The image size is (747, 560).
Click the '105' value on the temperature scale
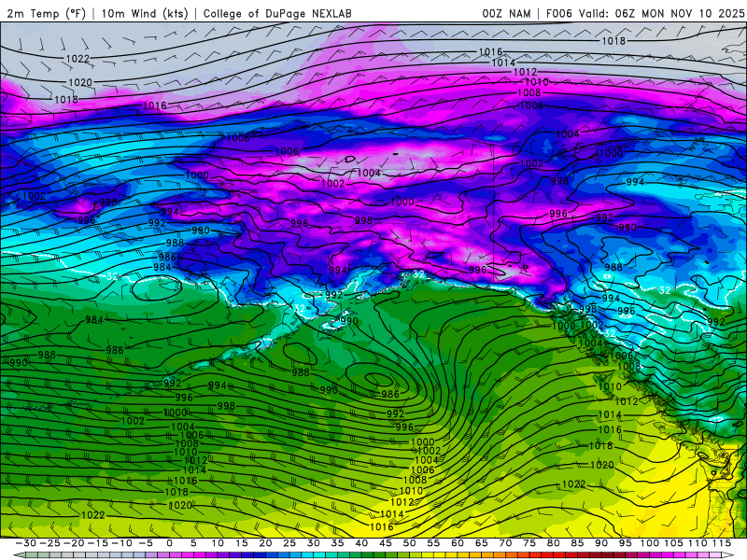click(673, 543)
